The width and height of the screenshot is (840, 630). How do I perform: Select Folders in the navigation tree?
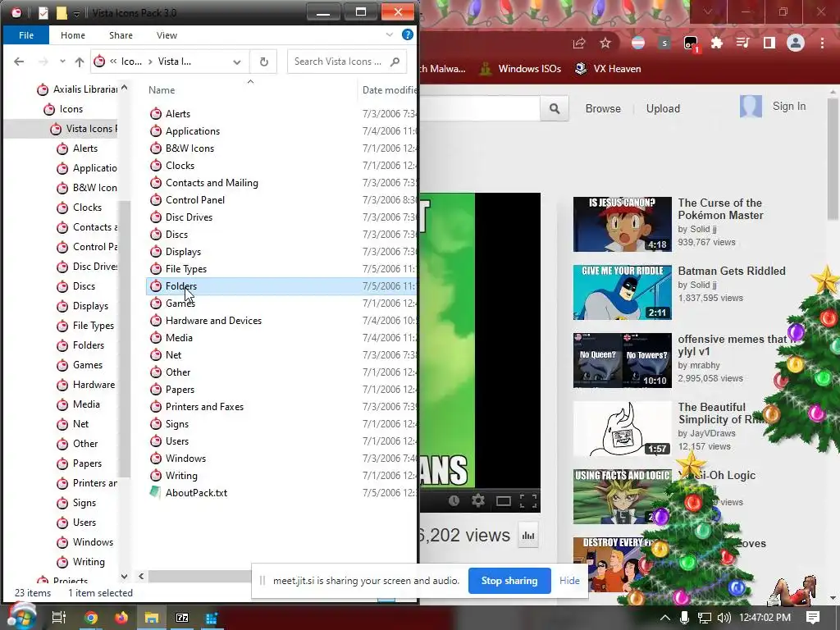click(x=89, y=345)
